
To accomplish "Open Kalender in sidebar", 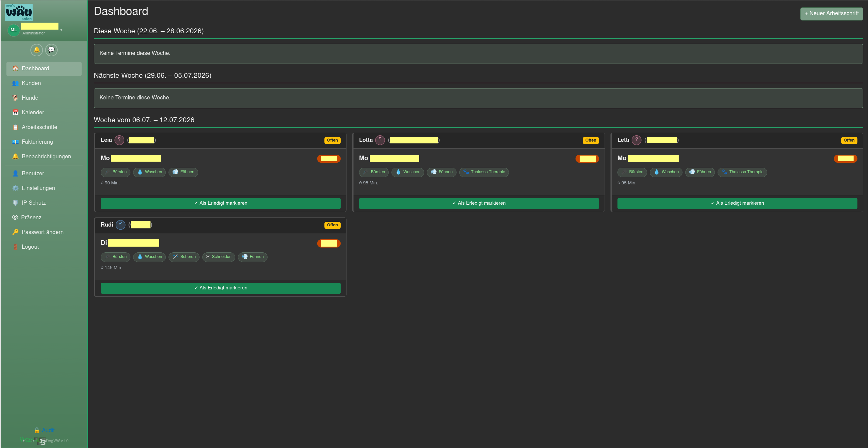I will (44, 112).
